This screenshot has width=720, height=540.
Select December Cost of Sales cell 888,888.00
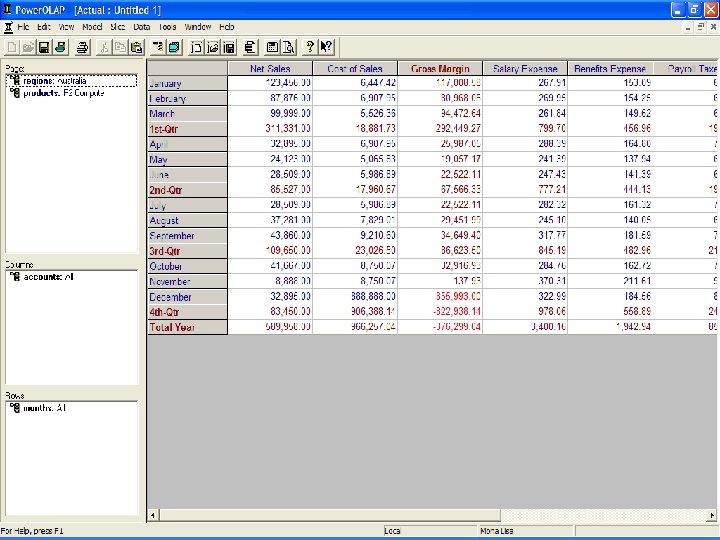[355, 297]
